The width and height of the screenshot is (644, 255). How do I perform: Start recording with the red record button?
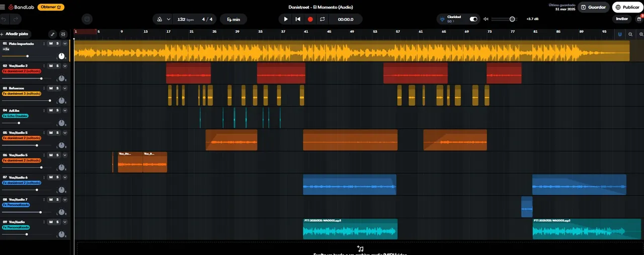click(x=310, y=19)
